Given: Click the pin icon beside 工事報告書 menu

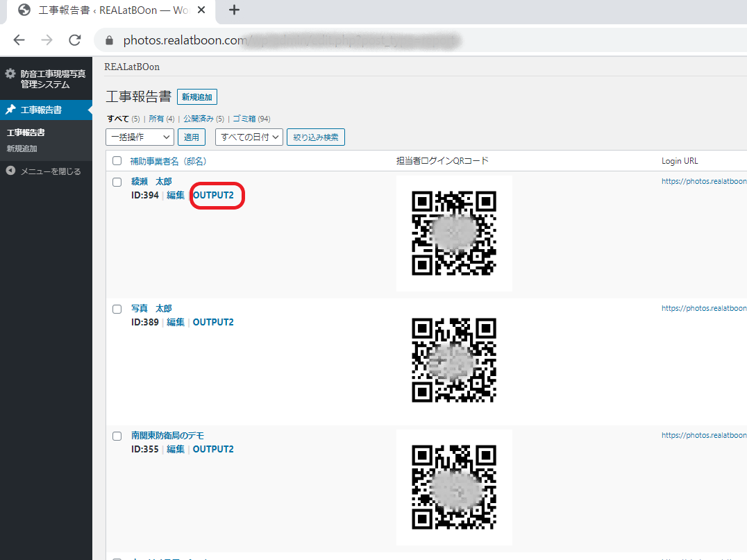Looking at the screenshot, I should coord(10,110).
